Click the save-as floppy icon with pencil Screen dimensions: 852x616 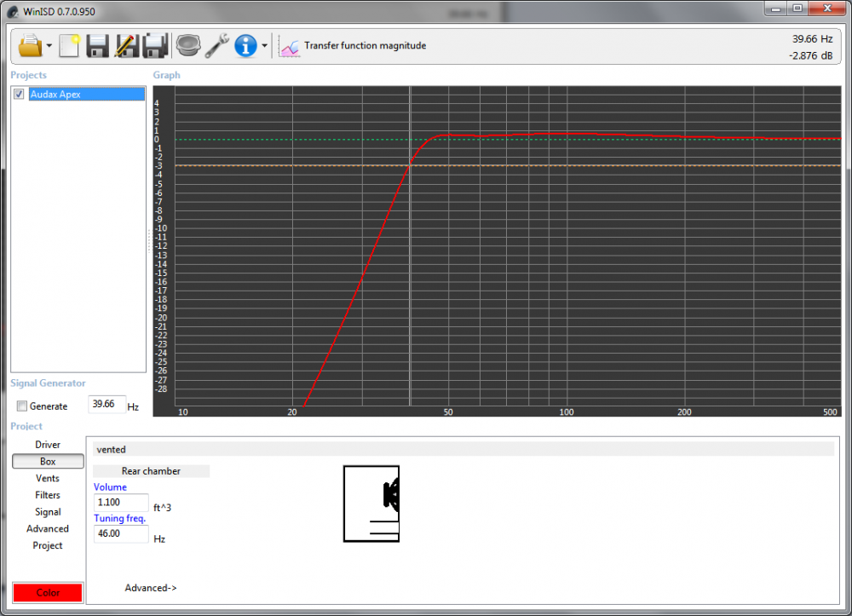coord(126,45)
